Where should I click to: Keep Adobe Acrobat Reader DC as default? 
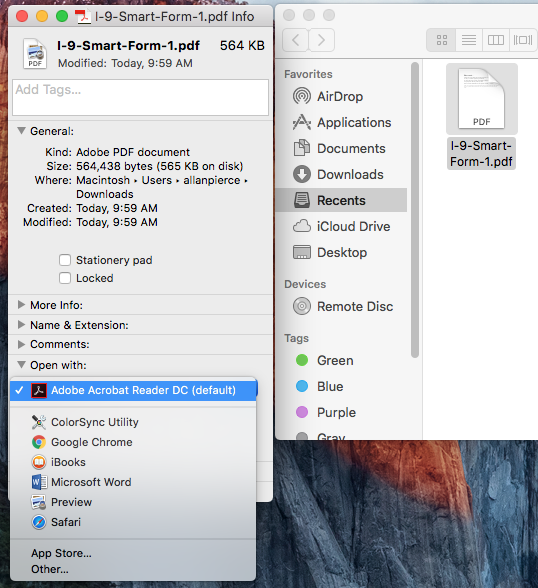point(133,390)
